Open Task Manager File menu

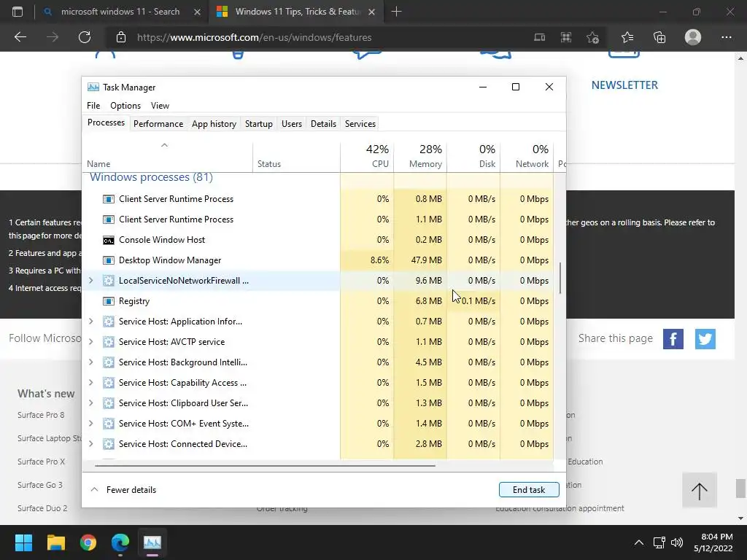[x=93, y=106]
